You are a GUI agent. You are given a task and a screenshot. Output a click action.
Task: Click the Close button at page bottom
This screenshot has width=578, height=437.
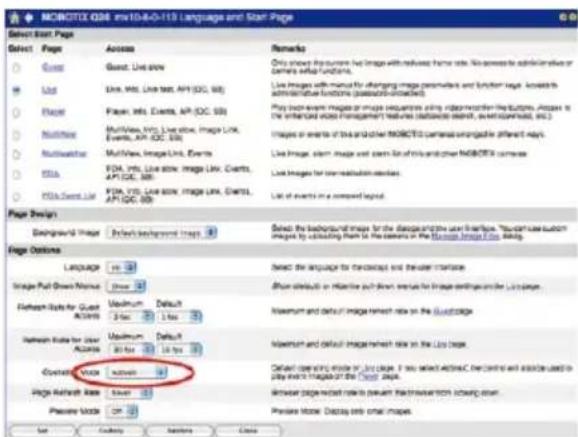pos(248,430)
